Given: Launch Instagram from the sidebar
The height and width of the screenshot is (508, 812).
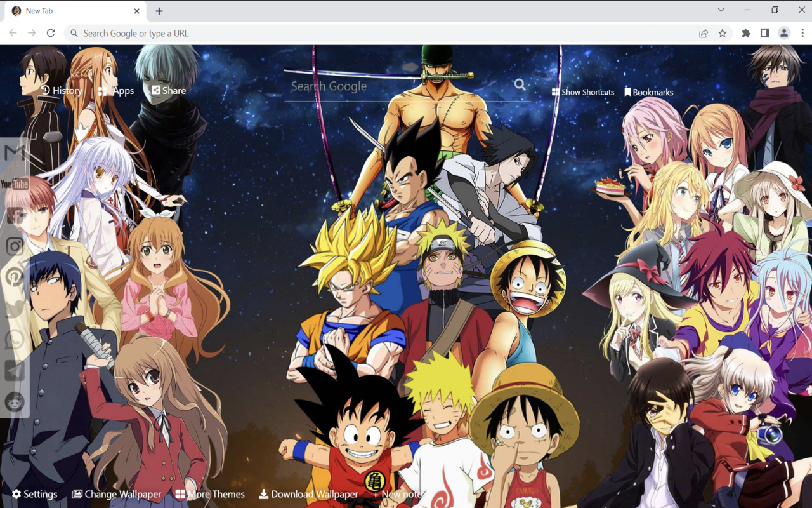Looking at the screenshot, I should coord(15,246).
